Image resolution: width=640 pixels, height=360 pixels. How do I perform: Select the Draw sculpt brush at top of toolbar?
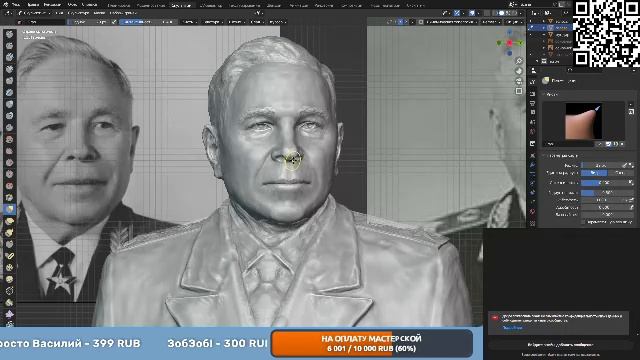pos(10,34)
